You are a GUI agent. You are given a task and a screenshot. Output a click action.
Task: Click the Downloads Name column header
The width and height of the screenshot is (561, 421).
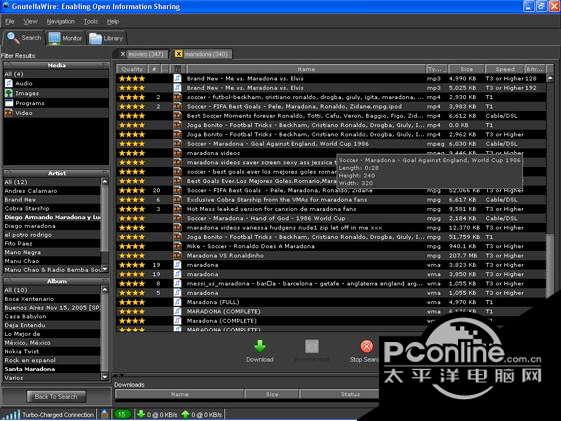pos(180,394)
